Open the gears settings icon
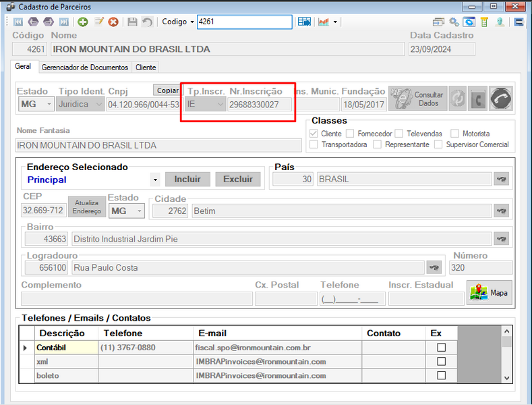The width and height of the screenshot is (532, 405). pyautogui.click(x=454, y=22)
